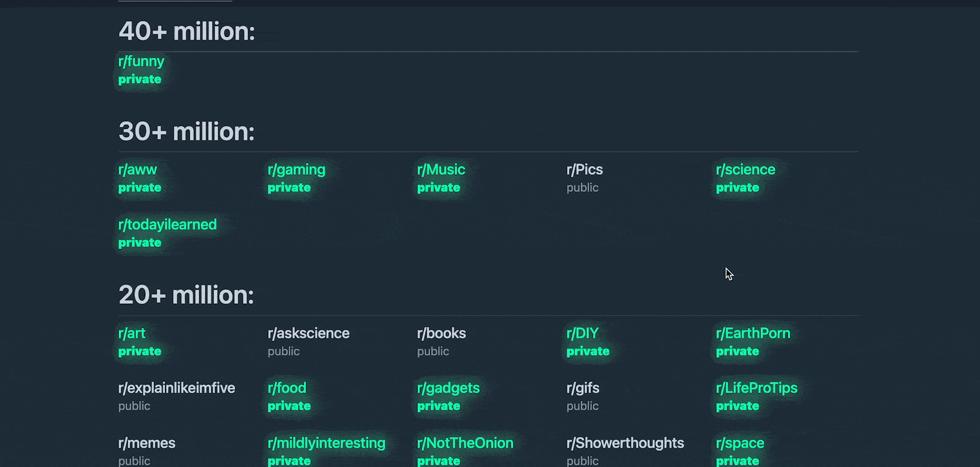Open the r/mildlyinteresting subreddit link
Image resolution: width=980 pixels, height=467 pixels.
pyautogui.click(x=326, y=443)
